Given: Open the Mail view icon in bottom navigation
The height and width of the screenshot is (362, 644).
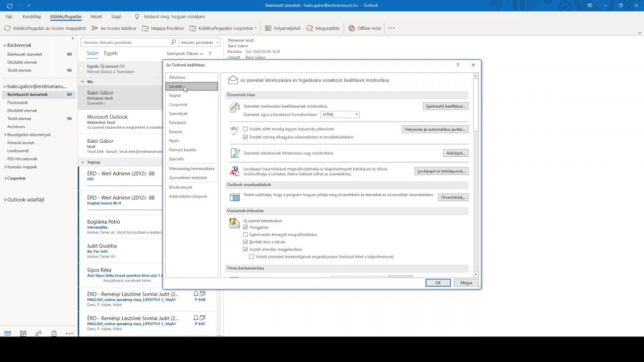Looking at the screenshot, I should tap(8, 333).
